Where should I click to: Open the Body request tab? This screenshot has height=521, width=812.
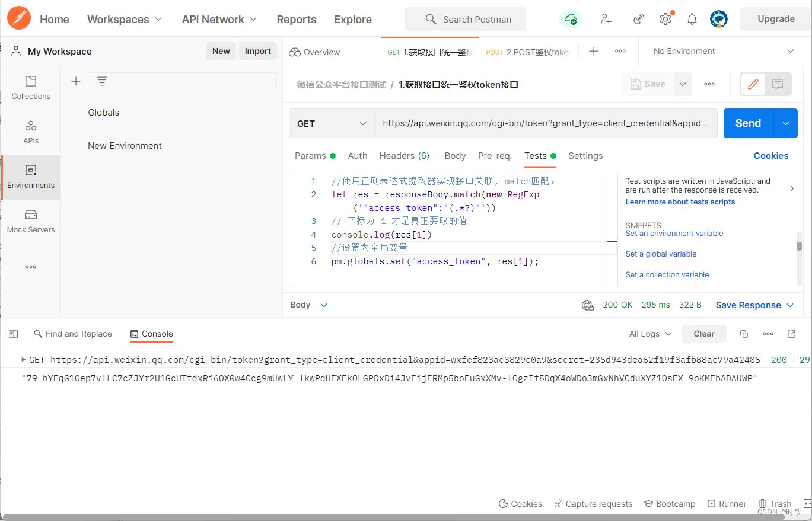(455, 156)
